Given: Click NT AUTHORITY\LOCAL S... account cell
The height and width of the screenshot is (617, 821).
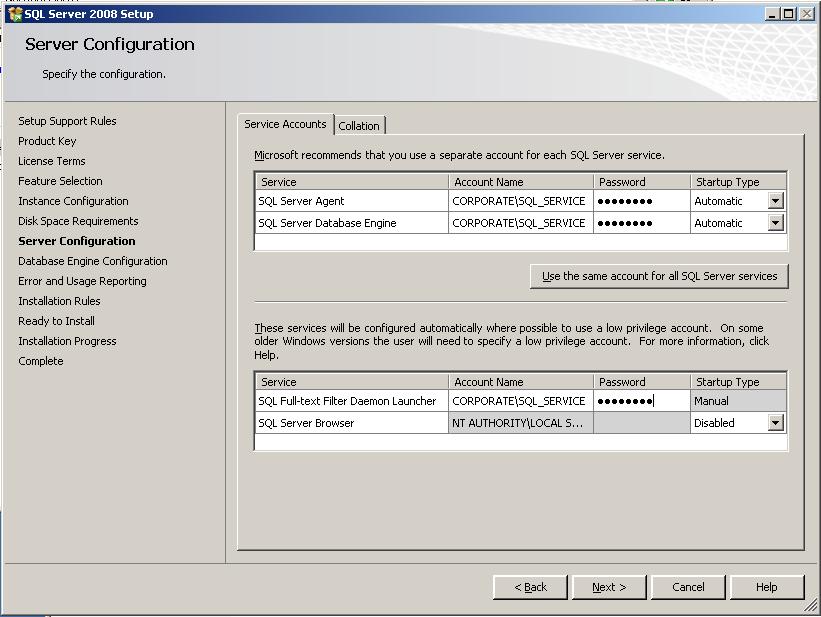Looking at the screenshot, I should tap(520, 423).
